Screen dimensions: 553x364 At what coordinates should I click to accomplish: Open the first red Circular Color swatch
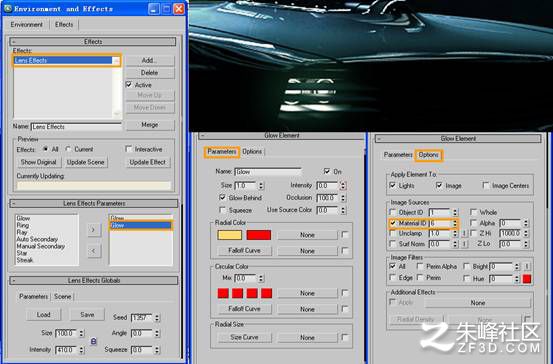point(223,293)
